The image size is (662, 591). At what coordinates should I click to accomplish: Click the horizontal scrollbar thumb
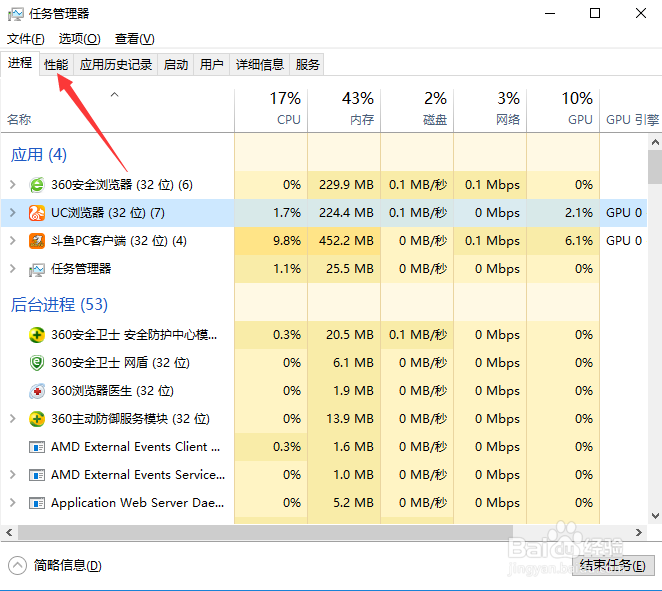click(x=265, y=533)
